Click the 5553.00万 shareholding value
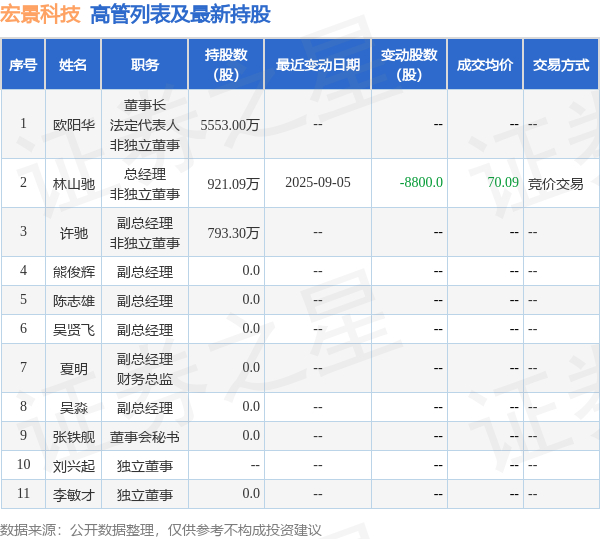600x539 pixels. coord(230,125)
